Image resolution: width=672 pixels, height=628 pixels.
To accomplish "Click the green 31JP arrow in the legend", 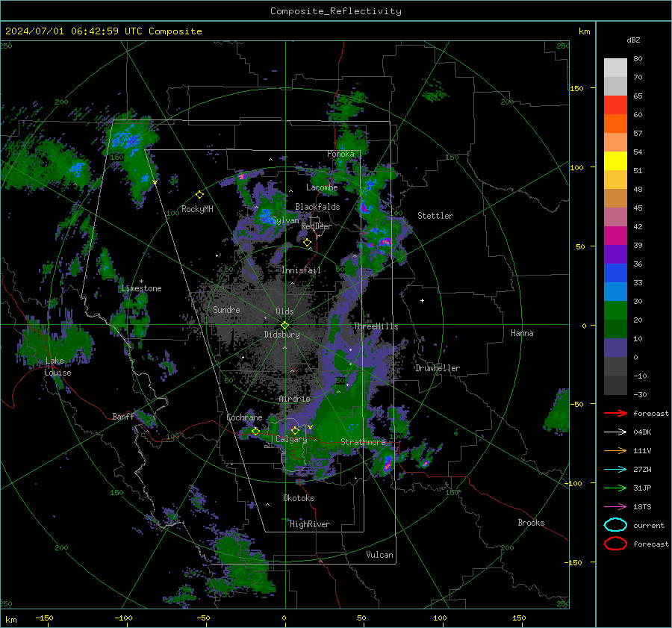I will tap(615, 488).
